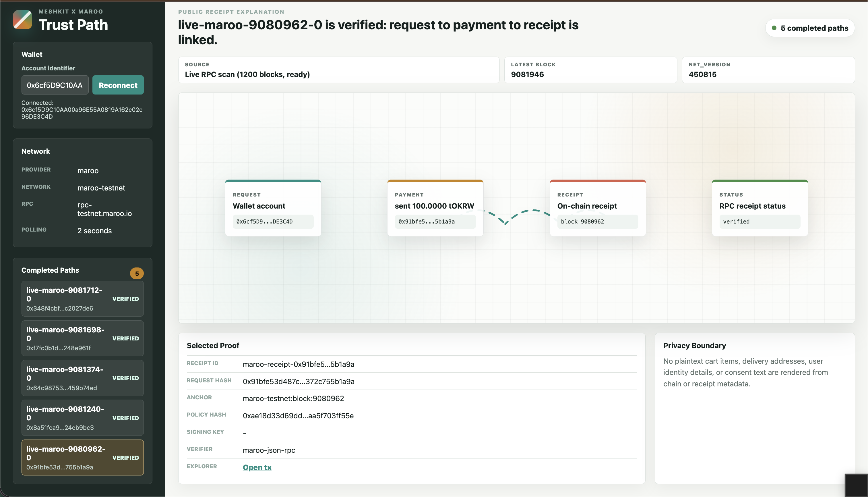868x497 pixels.
Task: Click the 5 completed paths status pill
Action: click(x=810, y=28)
